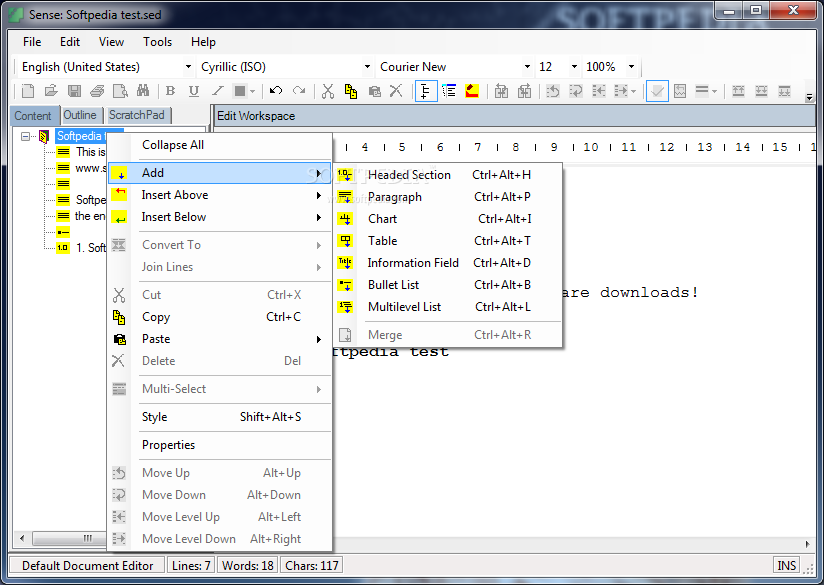Click the text color swatch in the toolbar

(x=240, y=91)
